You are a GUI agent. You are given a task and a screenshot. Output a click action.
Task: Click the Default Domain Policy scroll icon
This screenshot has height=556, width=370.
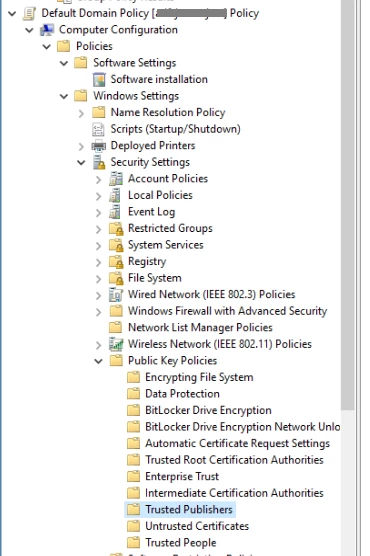29,13
